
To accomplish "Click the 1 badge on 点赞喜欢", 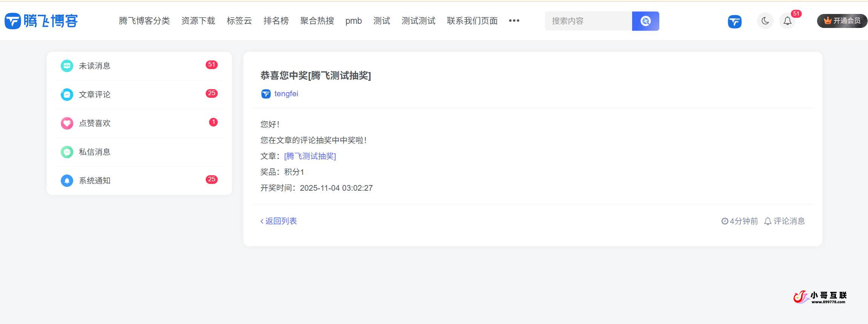I will [213, 122].
